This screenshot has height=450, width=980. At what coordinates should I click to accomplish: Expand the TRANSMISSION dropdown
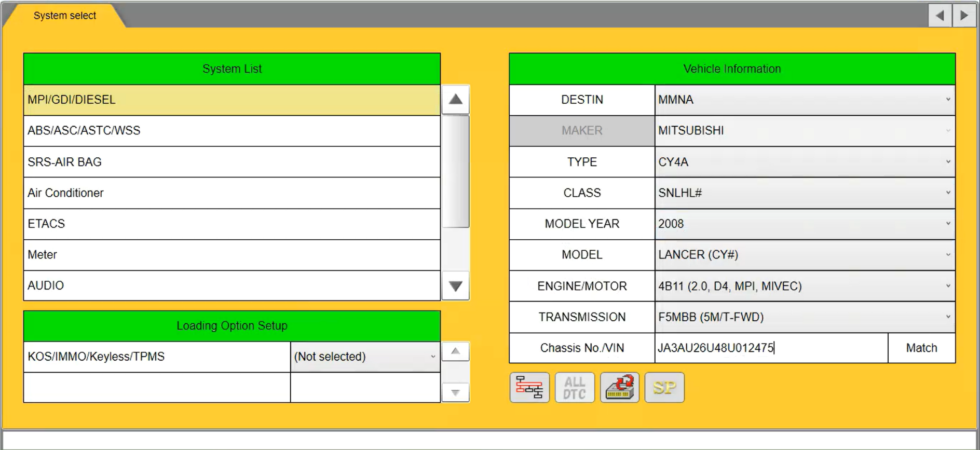click(x=805, y=317)
